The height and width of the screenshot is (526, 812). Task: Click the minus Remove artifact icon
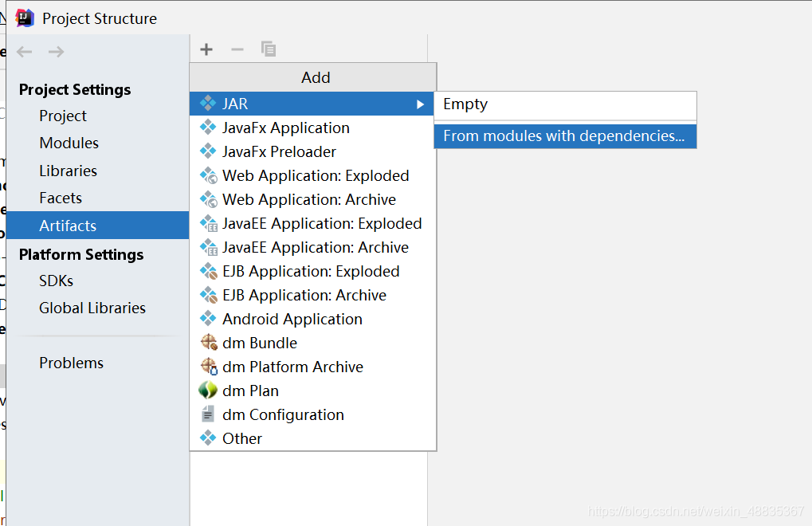[237, 49]
